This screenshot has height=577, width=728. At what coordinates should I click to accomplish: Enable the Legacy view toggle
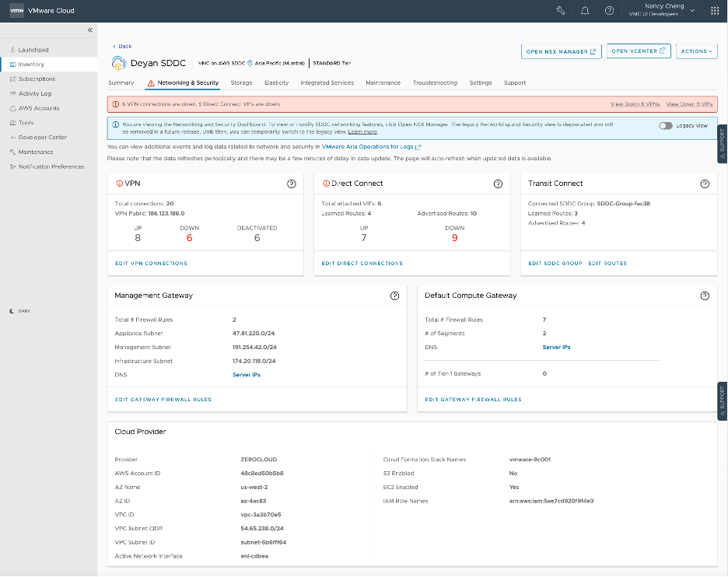tap(666, 125)
